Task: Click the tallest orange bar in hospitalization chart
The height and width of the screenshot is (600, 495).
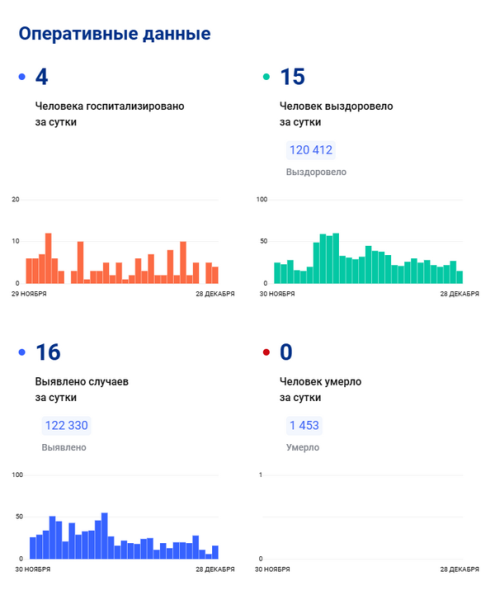Action: (48, 258)
